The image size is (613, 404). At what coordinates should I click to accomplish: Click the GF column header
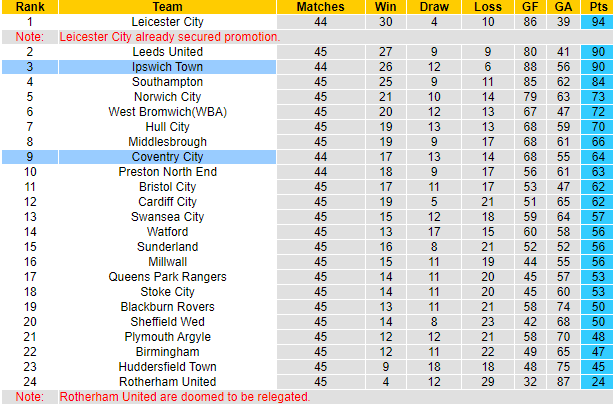click(528, 7)
